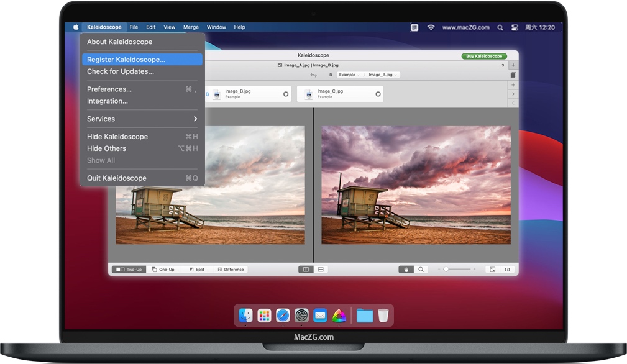
Task: Open the Image_B.jpg path dropdown
Action: [382, 75]
